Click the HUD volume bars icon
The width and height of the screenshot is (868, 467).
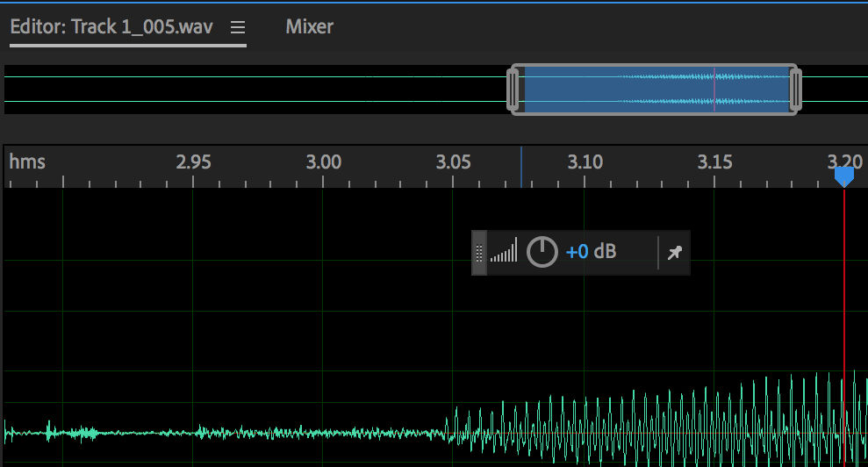point(504,250)
